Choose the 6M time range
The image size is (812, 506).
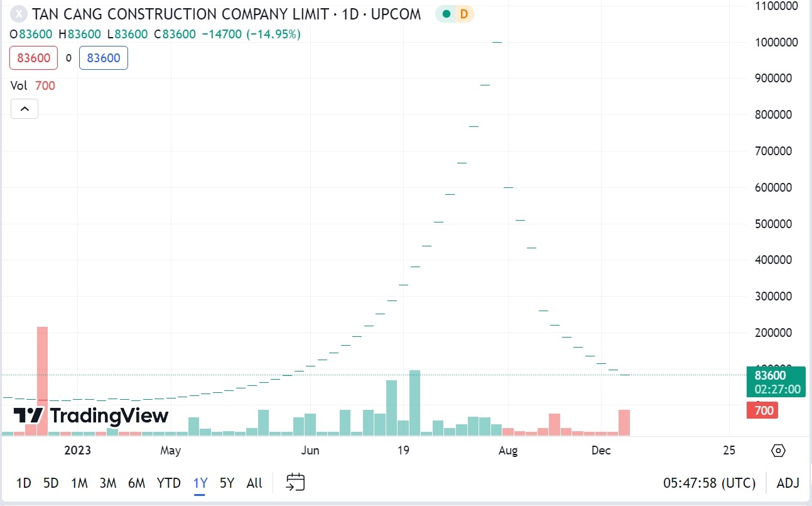(136, 483)
